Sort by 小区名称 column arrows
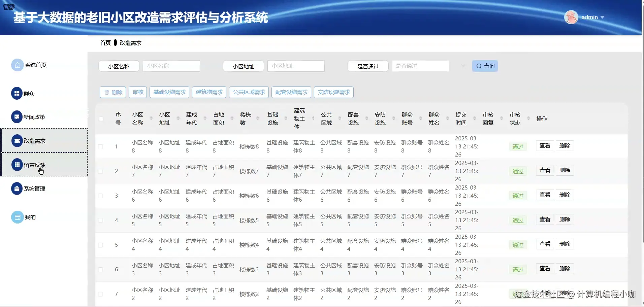This screenshot has width=644, height=307. 151,118
